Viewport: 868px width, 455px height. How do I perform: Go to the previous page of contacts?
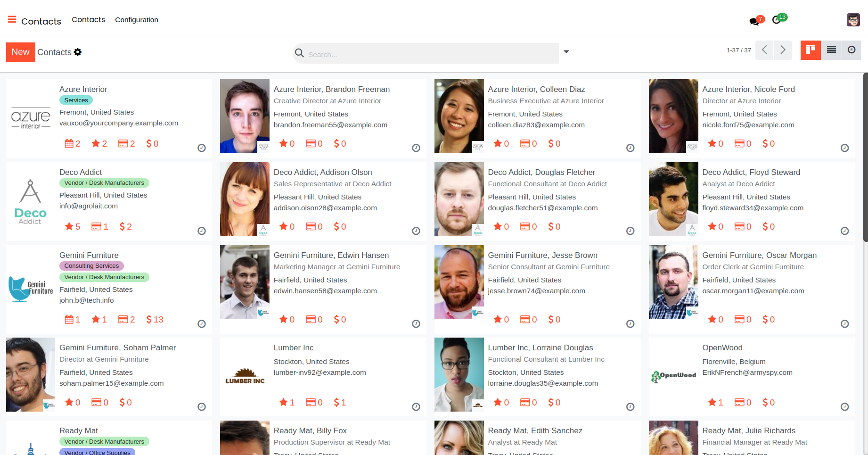pyautogui.click(x=764, y=50)
